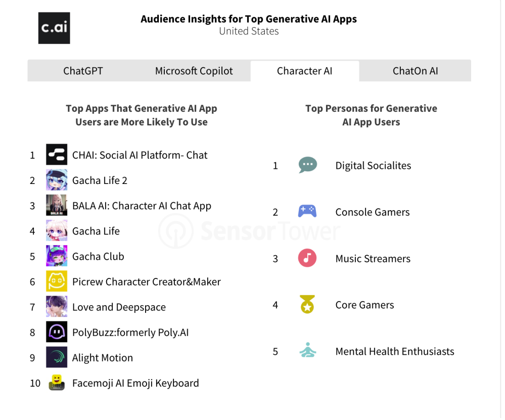Click the Core Gamers medal icon
Image resolution: width=505 pixels, height=420 pixels.
(307, 305)
